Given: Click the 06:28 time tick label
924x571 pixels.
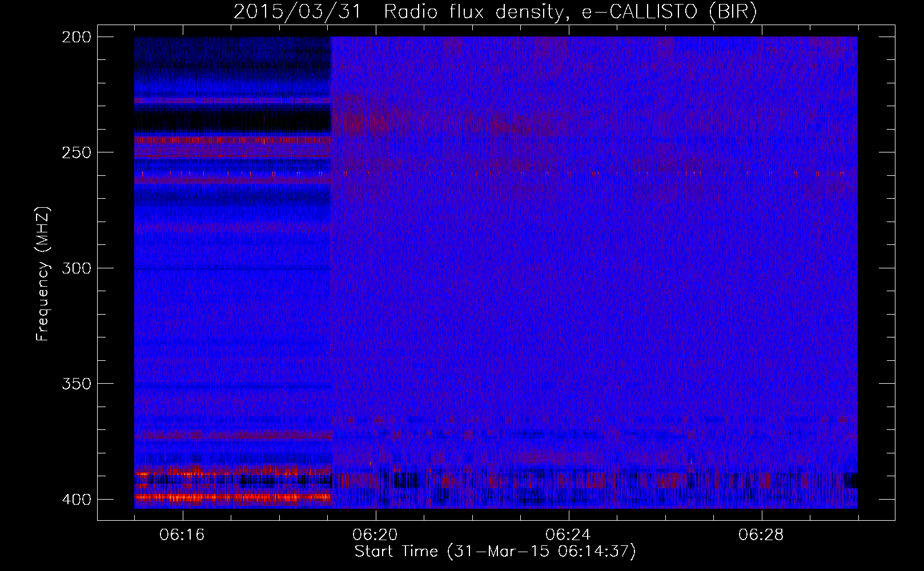Looking at the screenshot, I should (x=761, y=534).
